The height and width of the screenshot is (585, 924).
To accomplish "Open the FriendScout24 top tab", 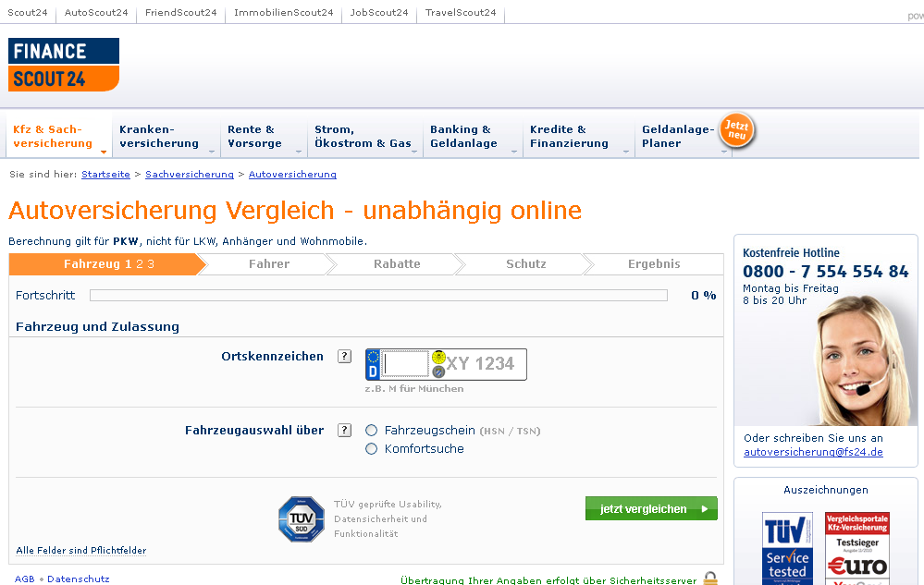I will pyautogui.click(x=181, y=12).
